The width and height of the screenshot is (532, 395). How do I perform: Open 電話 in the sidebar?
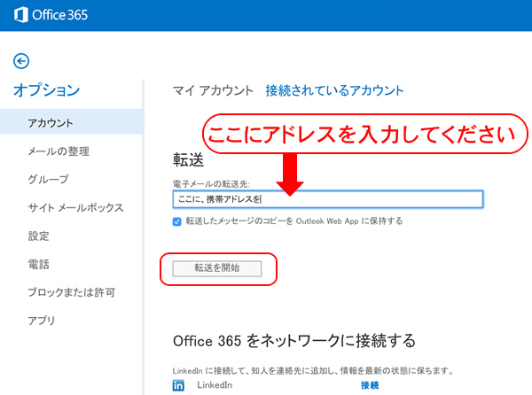[x=39, y=264]
